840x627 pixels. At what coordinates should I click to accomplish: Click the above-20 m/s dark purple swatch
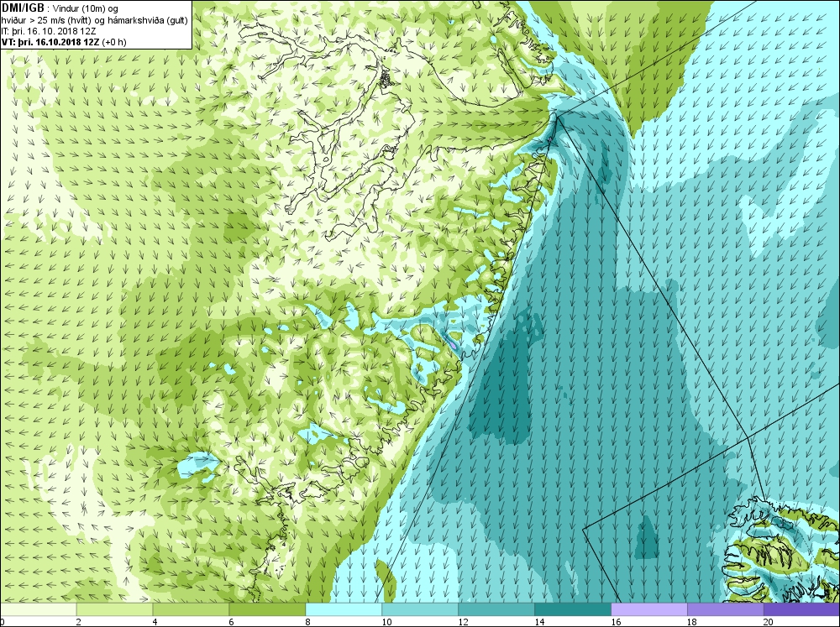tap(802, 609)
